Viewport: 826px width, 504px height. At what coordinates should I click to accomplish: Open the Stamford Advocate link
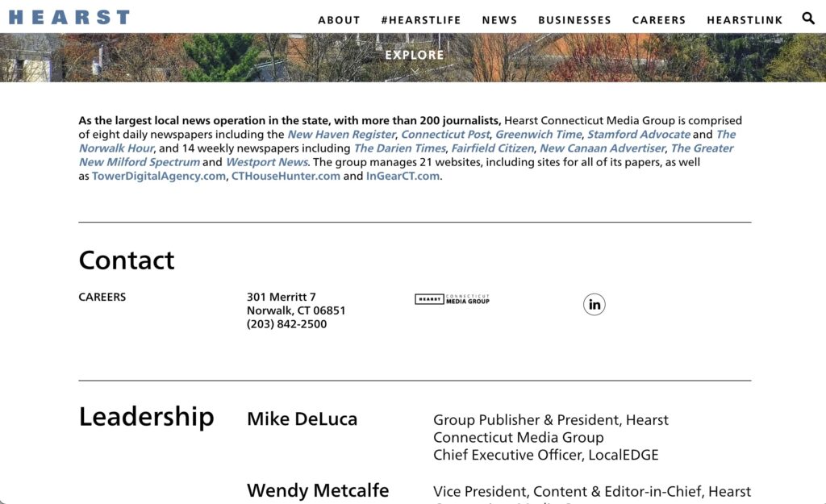coord(638,135)
